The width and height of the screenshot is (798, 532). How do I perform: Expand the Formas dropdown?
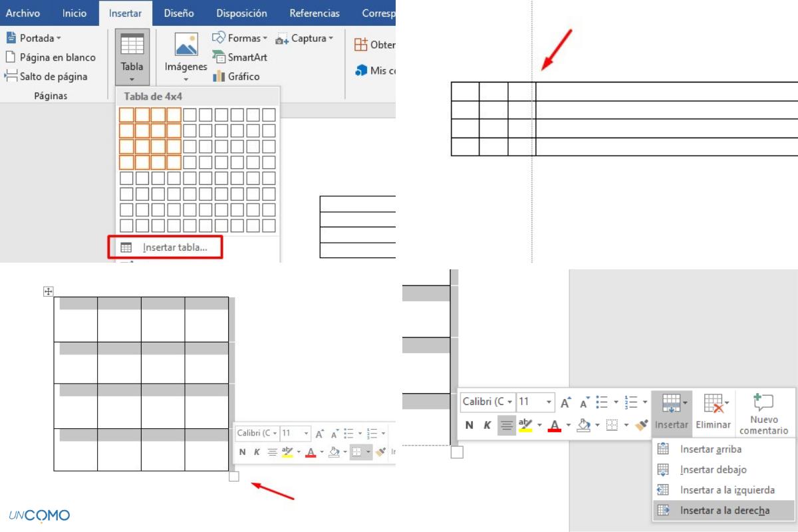(x=240, y=38)
